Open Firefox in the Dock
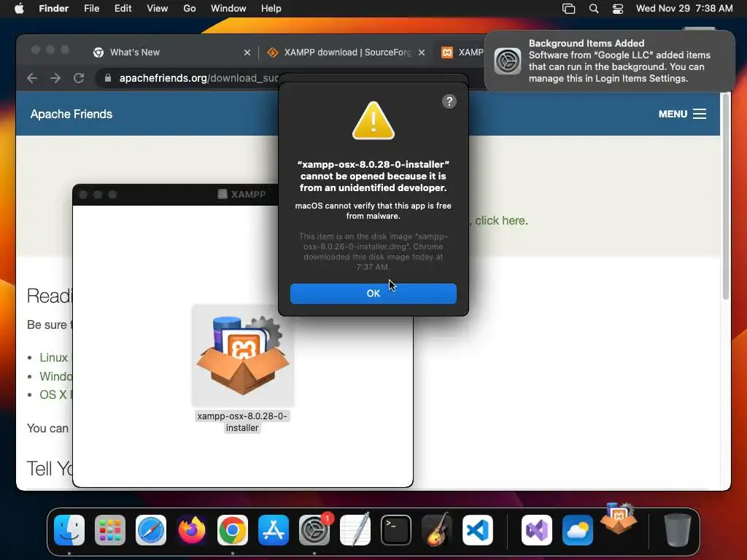Image resolution: width=747 pixels, height=560 pixels. coord(192,529)
